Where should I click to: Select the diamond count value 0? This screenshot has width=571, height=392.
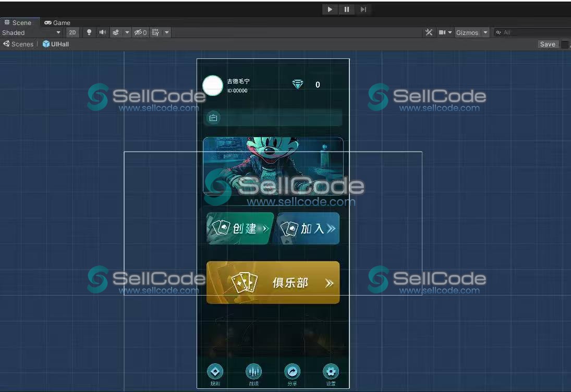[x=318, y=84]
